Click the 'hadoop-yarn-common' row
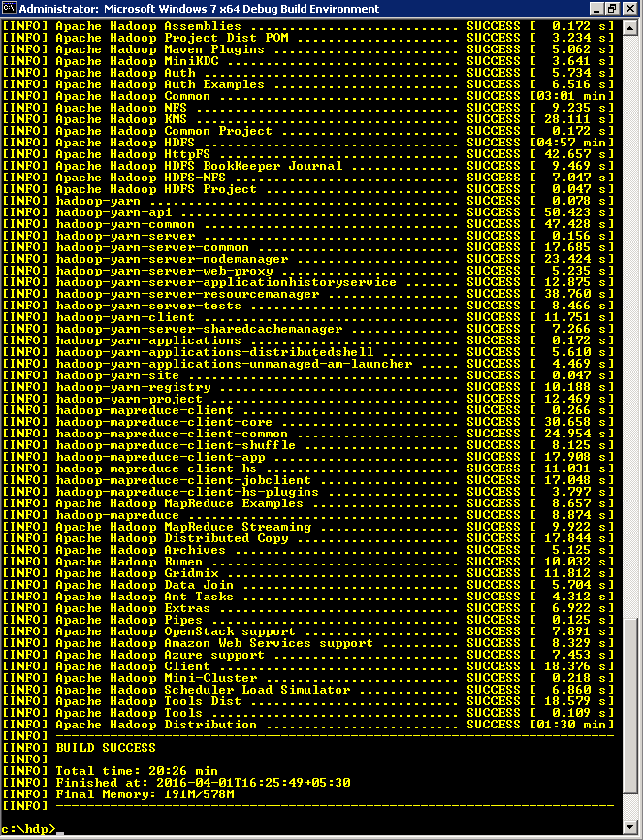643x840 pixels. (x=308, y=224)
